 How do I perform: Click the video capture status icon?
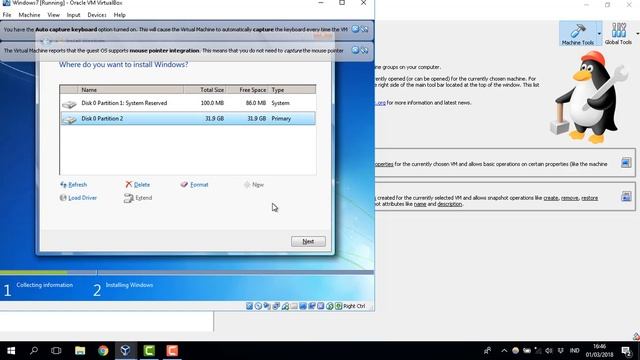[312, 306]
